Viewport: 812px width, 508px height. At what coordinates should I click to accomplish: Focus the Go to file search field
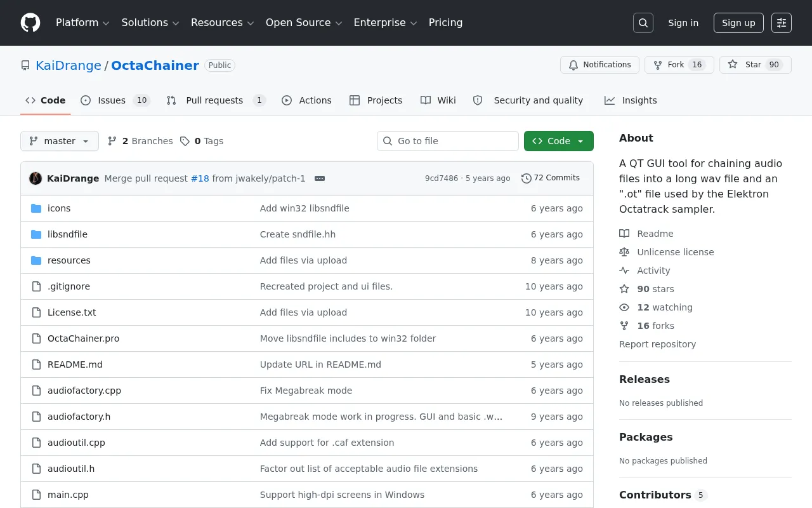click(x=448, y=141)
